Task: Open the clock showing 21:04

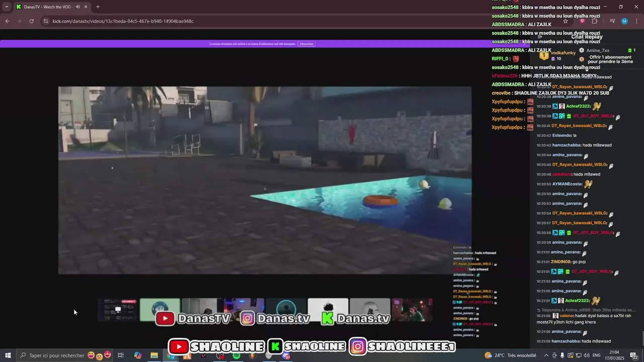Action: [614, 355]
